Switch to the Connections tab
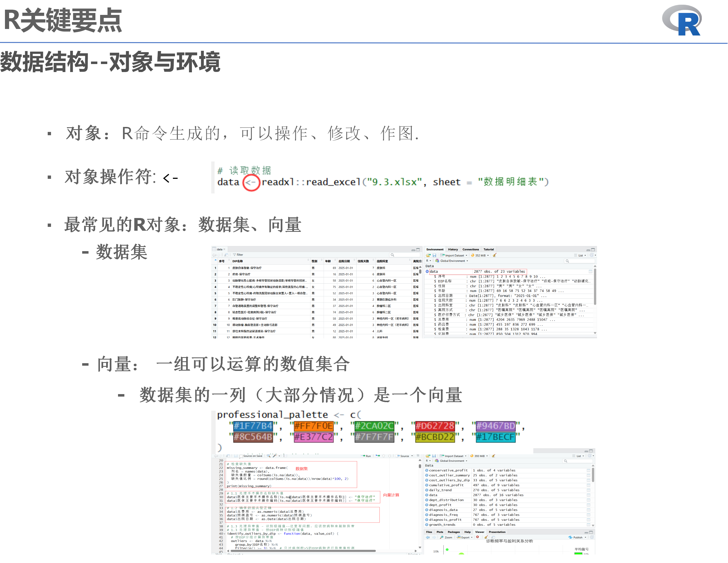The height and width of the screenshot is (563, 728). tap(471, 249)
